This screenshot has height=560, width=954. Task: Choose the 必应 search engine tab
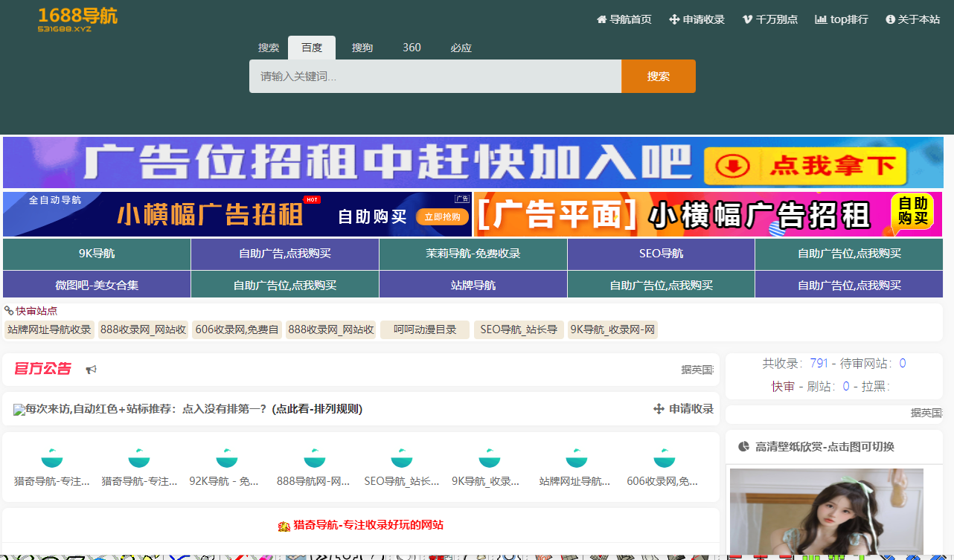(461, 48)
